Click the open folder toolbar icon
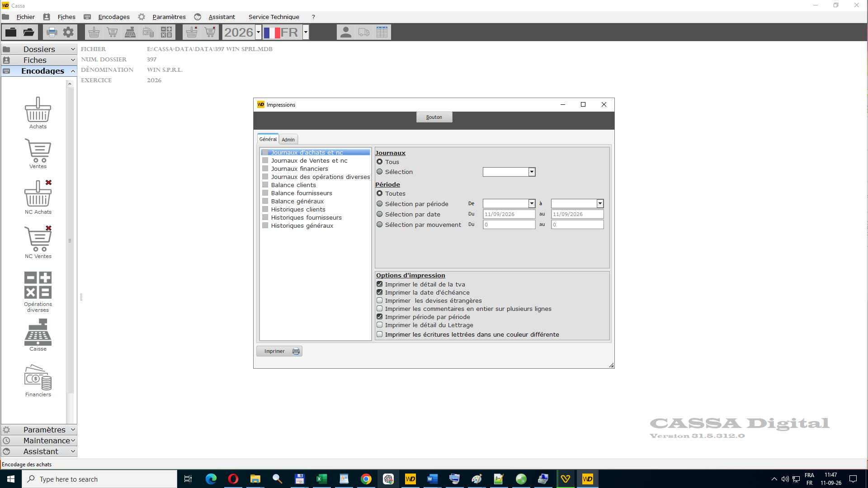868x488 pixels. [x=29, y=32]
